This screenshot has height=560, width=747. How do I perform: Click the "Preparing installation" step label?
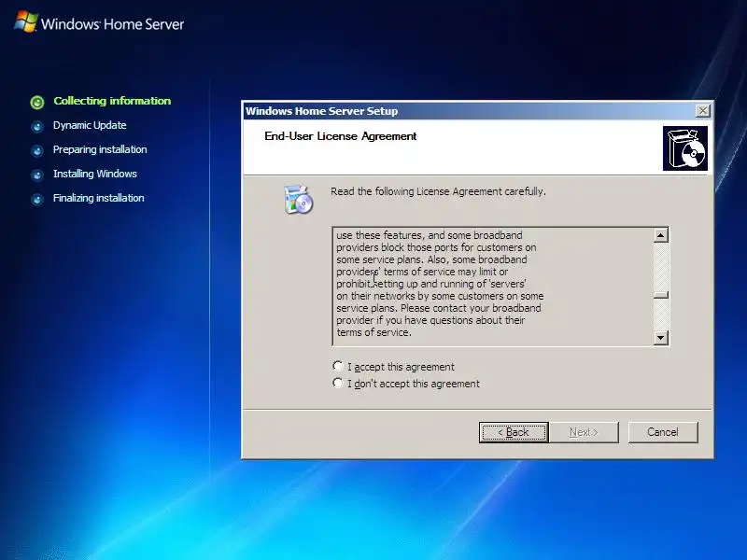click(100, 149)
